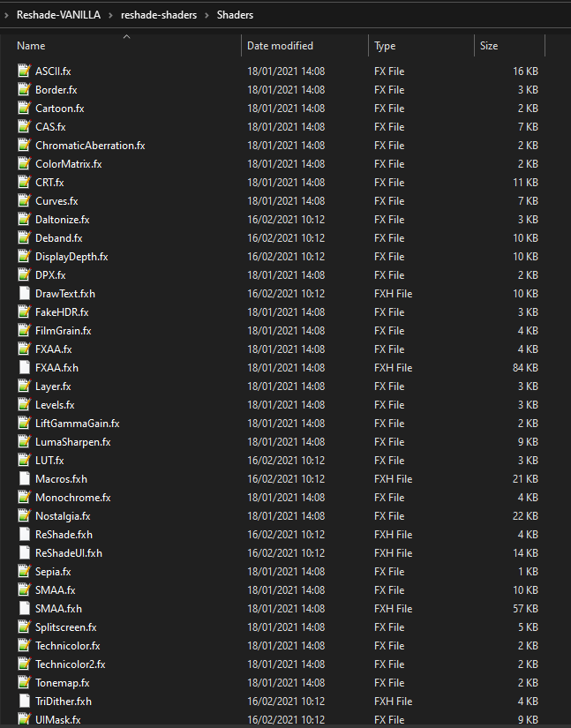Expand the chevron after Reshade-VANILLA in breadcrumb
Viewport: 571px width, 728px height.
[110, 15]
